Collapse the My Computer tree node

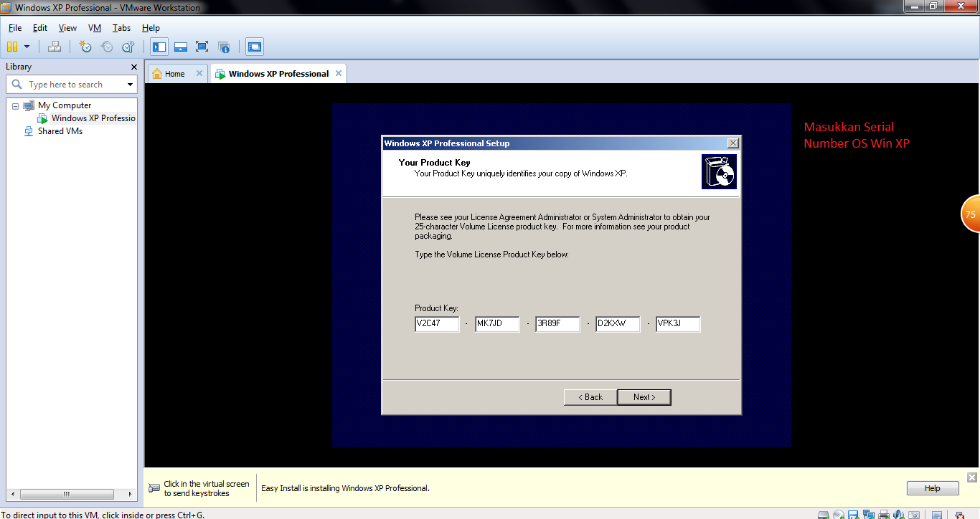pos(15,105)
